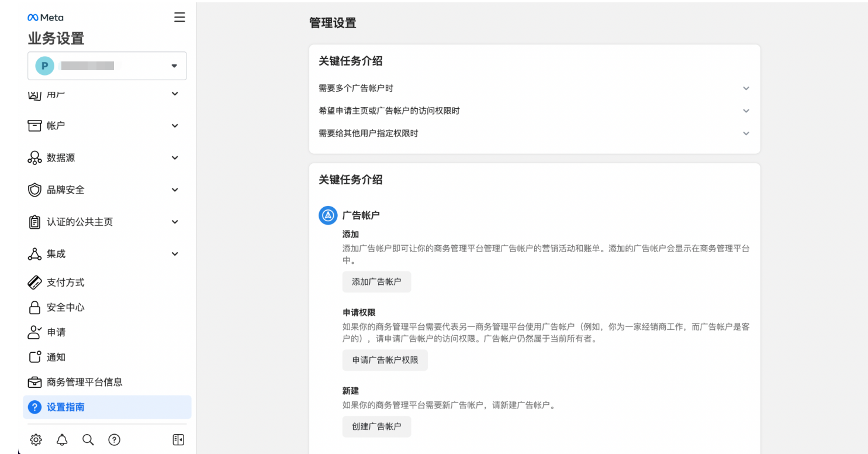Expand 需要多个广告帐户时 chevron
This screenshot has height=454, width=868.
point(746,88)
